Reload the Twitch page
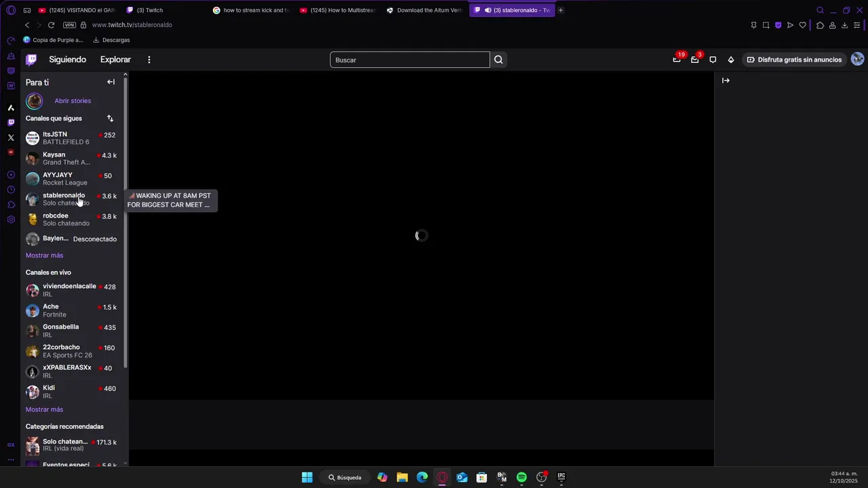 click(x=51, y=25)
